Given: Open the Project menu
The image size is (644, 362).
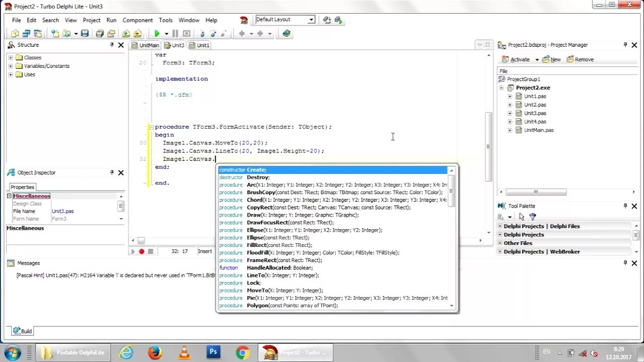Looking at the screenshot, I should pyautogui.click(x=92, y=20).
